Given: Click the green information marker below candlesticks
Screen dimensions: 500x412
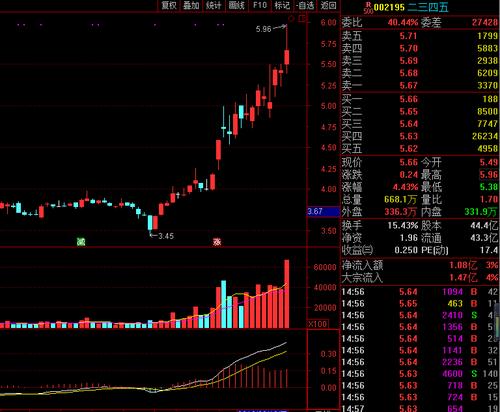Looking at the screenshot, I should 81,241.
